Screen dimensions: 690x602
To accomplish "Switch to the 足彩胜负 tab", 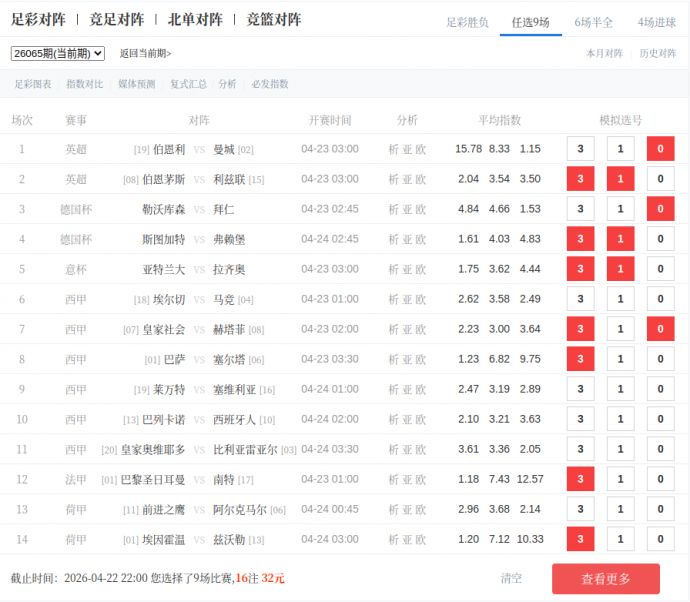I will coord(467,22).
